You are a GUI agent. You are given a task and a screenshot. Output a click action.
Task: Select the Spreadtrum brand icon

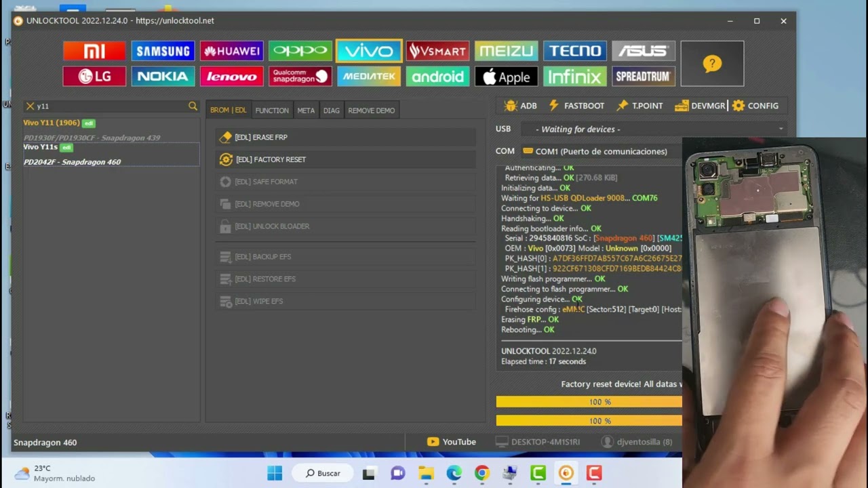click(643, 77)
